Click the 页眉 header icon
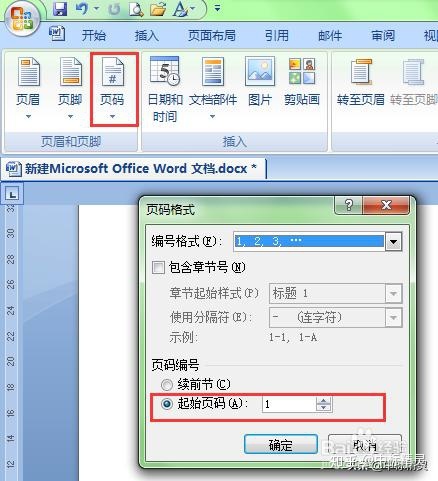The height and width of the screenshot is (481, 438). pos(29,72)
